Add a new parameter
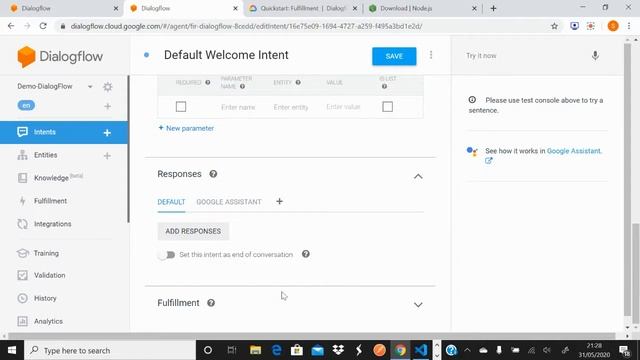 pyautogui.click(x=186, y=128)
